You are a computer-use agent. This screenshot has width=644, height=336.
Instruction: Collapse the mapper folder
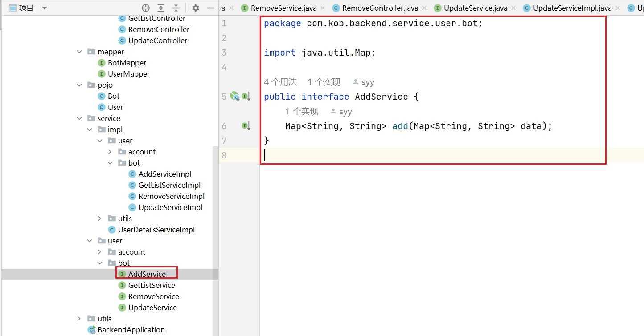(79, 52)
